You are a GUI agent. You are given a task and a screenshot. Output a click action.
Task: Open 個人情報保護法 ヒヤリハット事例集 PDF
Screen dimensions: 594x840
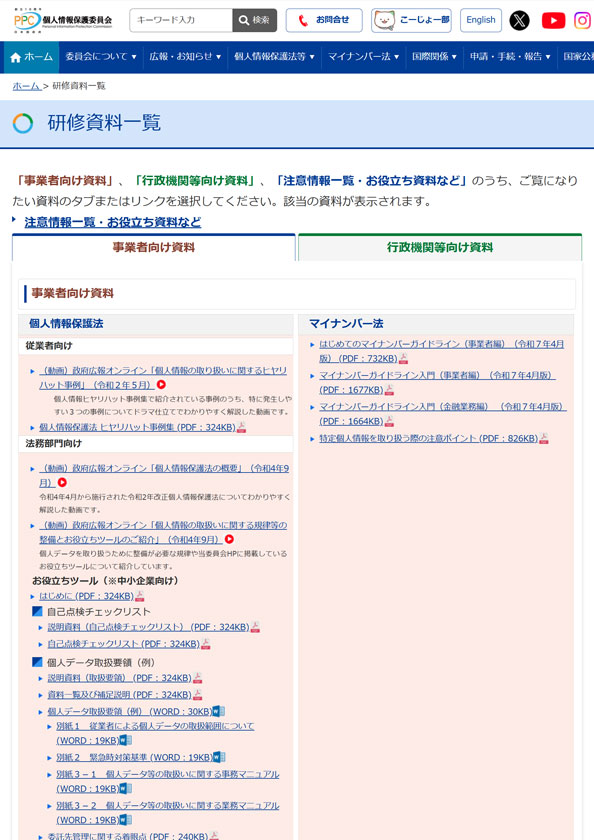(137, 428)
